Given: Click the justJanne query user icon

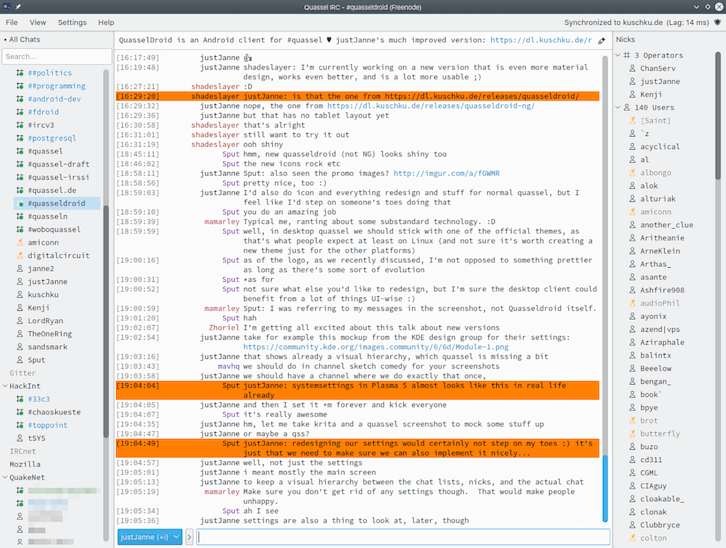Looking at the screenshot, I should point(20,281).
